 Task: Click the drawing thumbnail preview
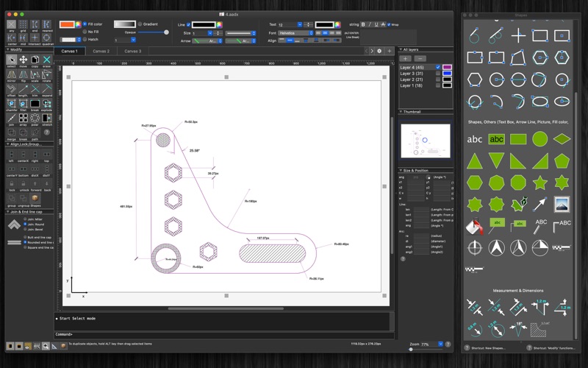tap(426, 141)
